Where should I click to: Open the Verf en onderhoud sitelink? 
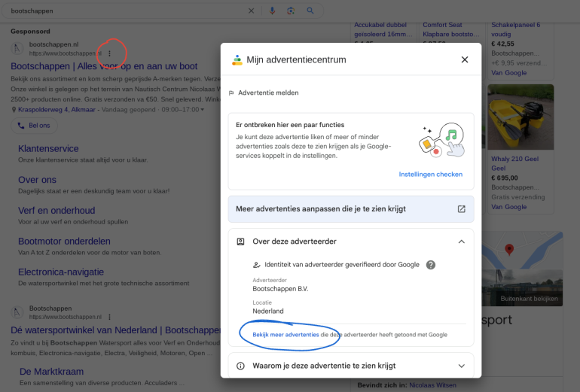pos(56,211)
